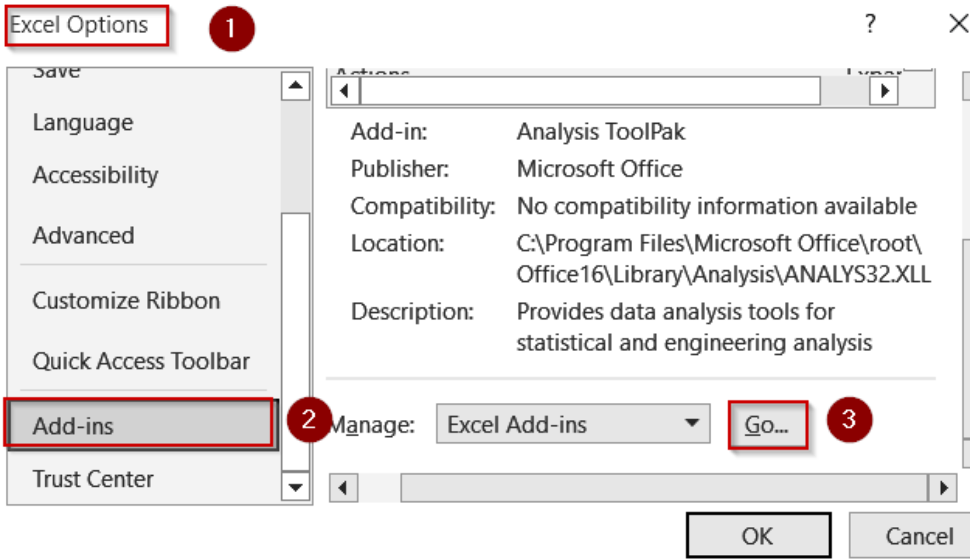This screenshot has width=970, height=560.
Task: Open the Advanced settings page
Action: click(x=84, y=235)
